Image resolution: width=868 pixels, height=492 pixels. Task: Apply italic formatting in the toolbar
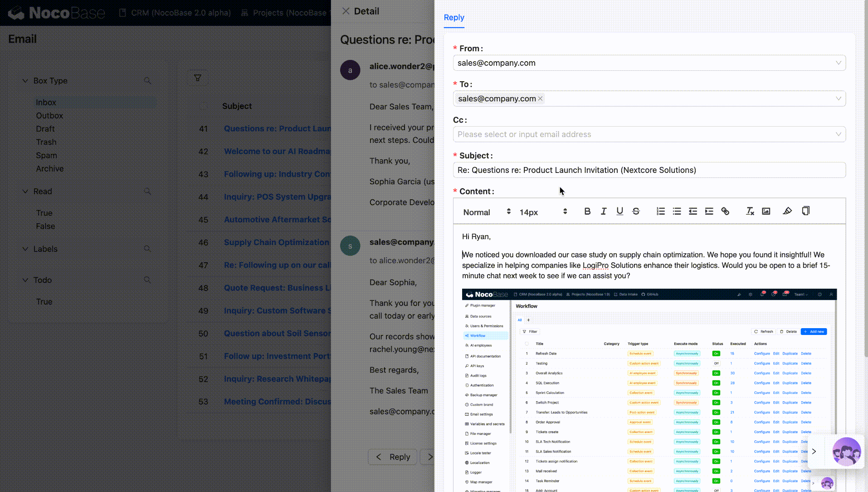click(x=604, y=212)
